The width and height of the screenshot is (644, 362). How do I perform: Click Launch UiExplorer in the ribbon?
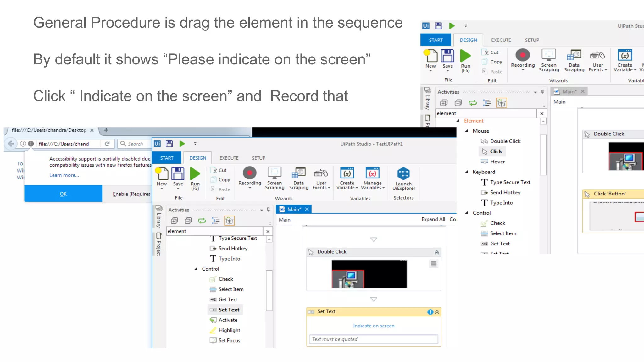coord(403,178)
